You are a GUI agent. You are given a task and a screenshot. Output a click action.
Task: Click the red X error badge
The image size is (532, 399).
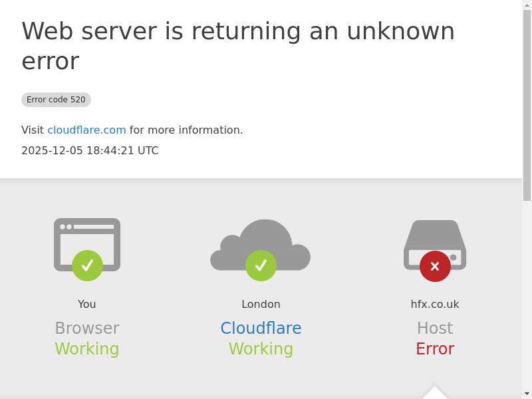click(435, 266)
